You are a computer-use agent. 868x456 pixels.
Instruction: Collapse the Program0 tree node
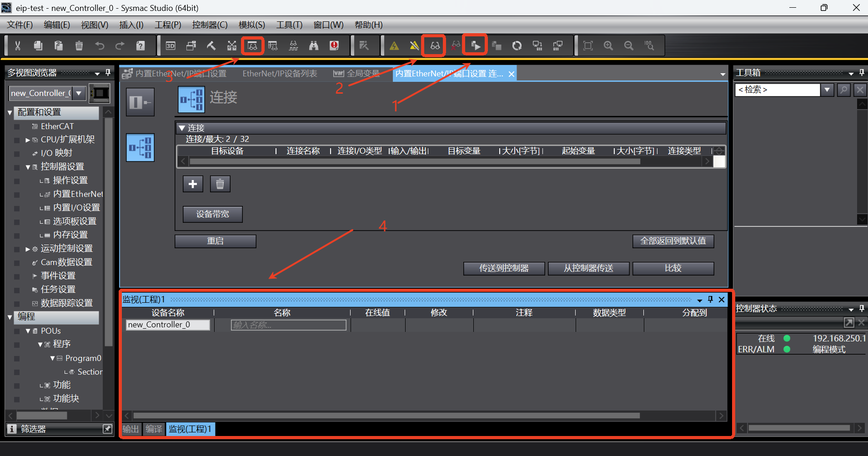click(52, 358)
